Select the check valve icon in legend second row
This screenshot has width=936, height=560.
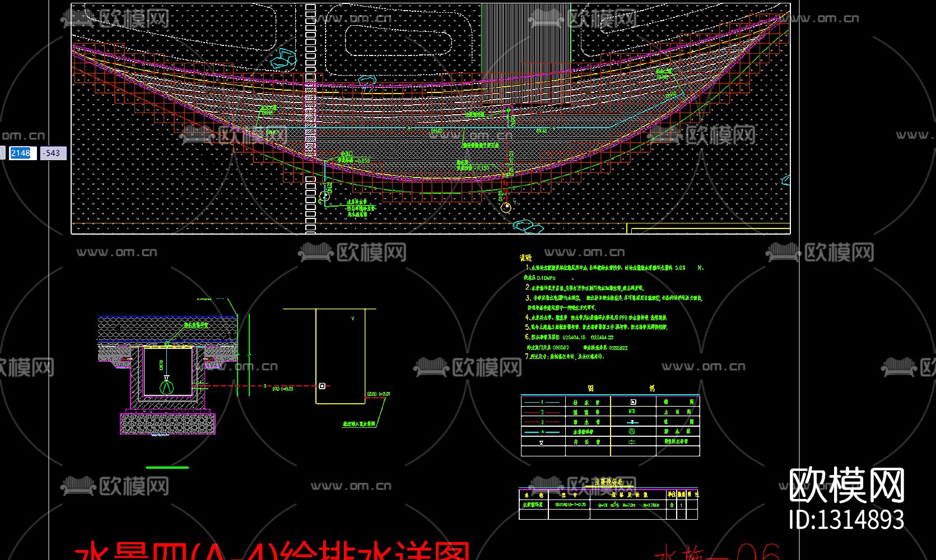(x=632, y=411)
